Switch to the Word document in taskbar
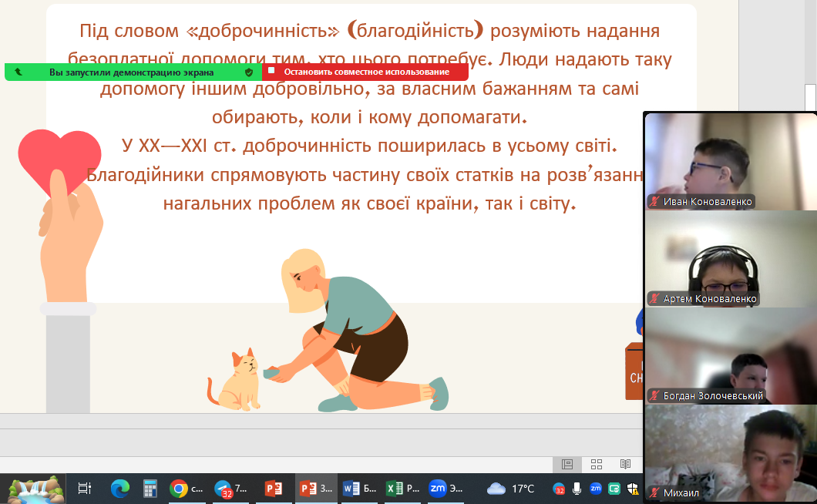The height and width of the screenshot is (504, 817). [x=359, y=488]
